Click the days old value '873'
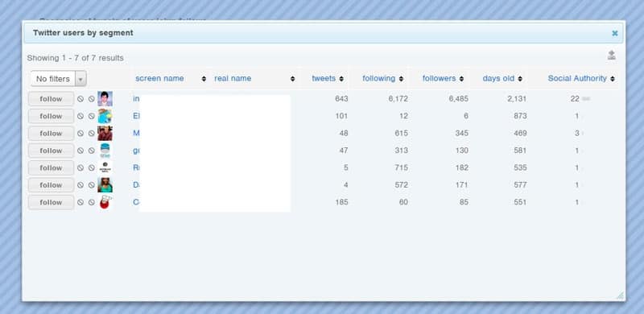This screenshot has width=644, height=314. tap(520, 116)
